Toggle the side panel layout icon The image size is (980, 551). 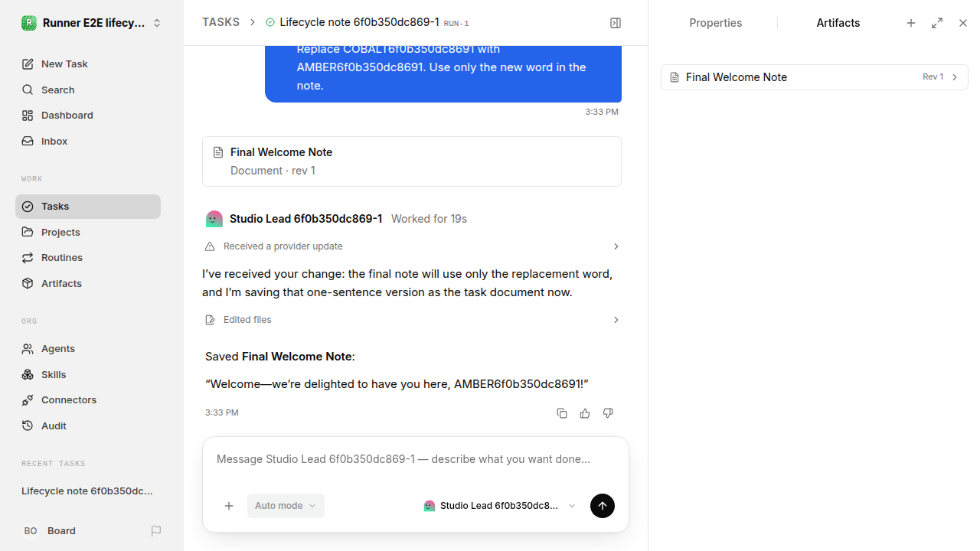[x=616, y=23]
